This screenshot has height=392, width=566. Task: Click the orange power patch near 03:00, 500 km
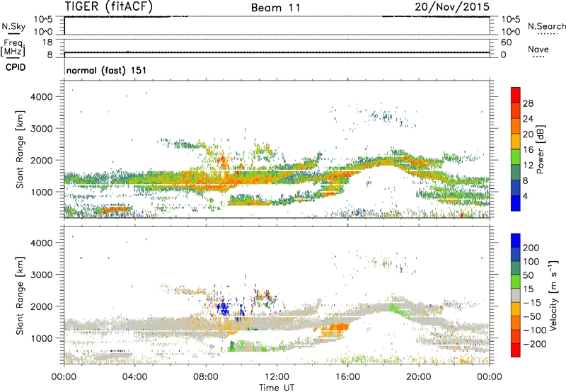pos(114,209)
